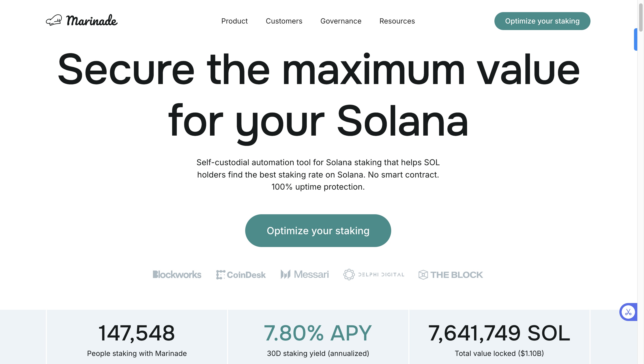Expand the Governance dropdown

(341, 21)
